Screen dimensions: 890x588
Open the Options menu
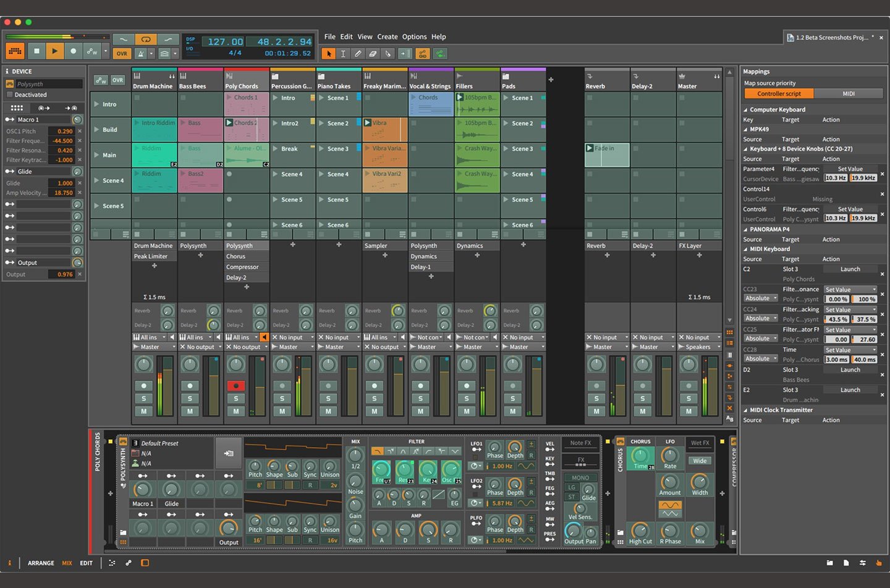click(x=414, y=36)
